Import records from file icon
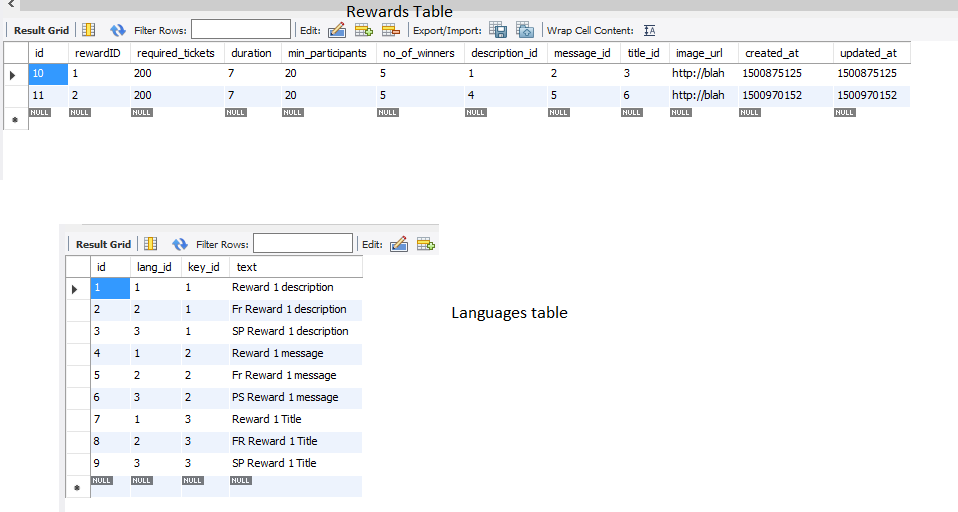The width and height of the screenshot is (958, 512). pos(525,30)
